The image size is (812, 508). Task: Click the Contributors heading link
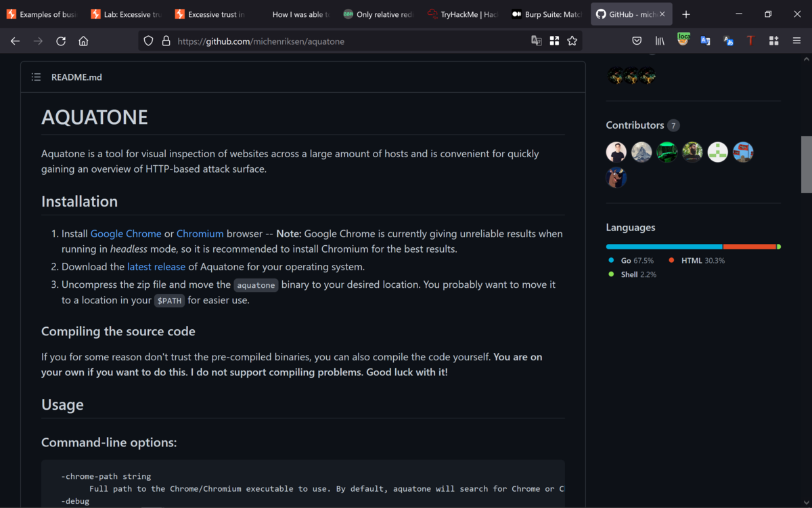coord(635,125)
